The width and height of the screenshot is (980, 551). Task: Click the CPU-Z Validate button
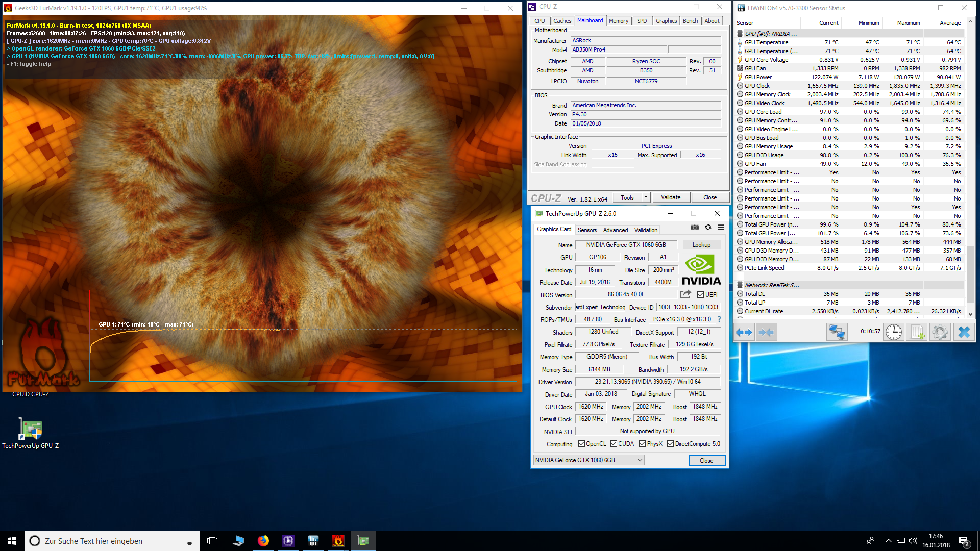tap(670, 197)
